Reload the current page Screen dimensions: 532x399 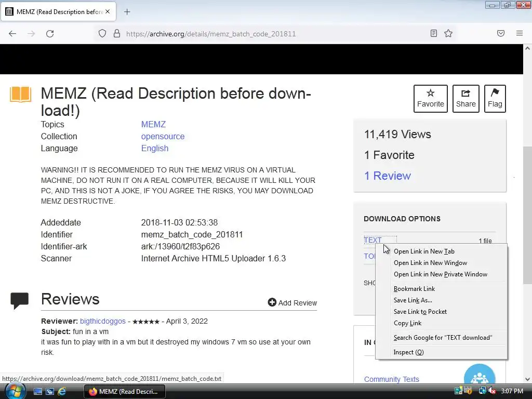click(x=50, y=34)
